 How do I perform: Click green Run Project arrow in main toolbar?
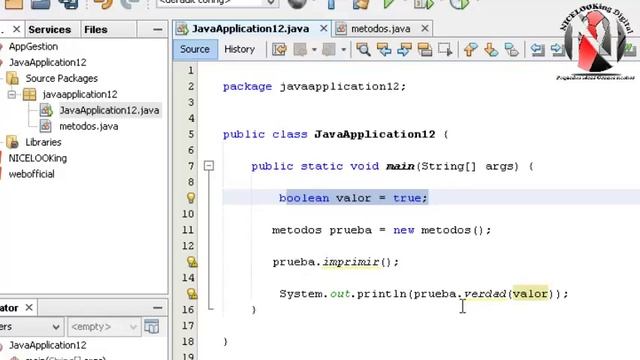pos(389,3)
